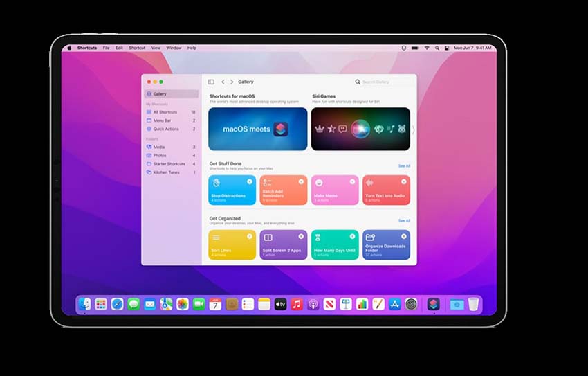Open Quick Actions in the sidebar

[x=172, y=129]
